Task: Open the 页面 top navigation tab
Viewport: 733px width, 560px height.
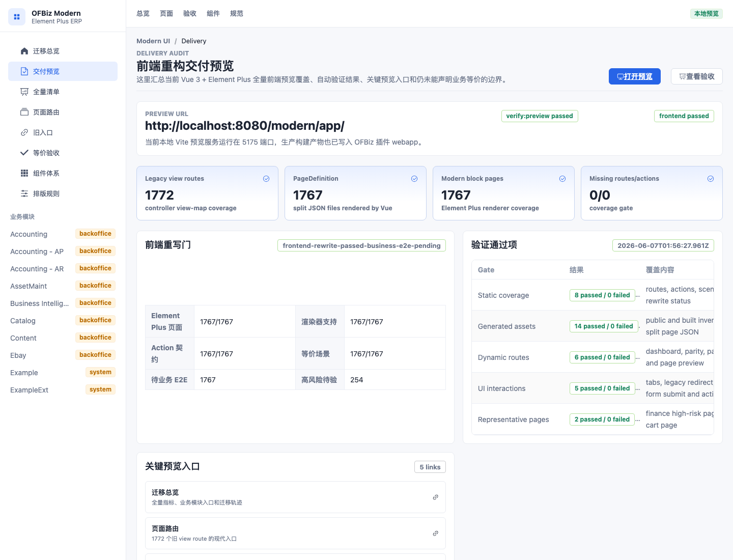Action: pos(166,14)
